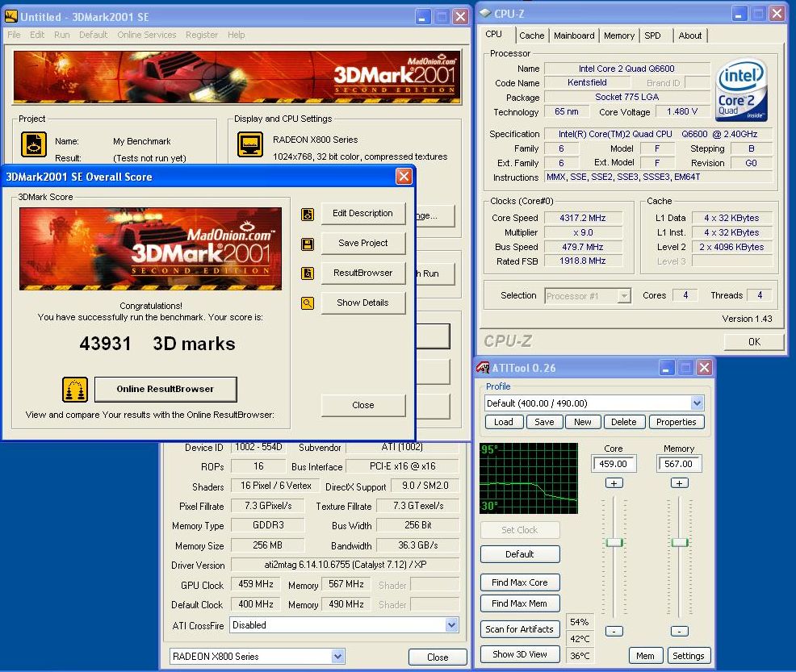Screen dimensions: 796x672
Task: Click the Online ResultBrowser button
Action: pos(165,389)
